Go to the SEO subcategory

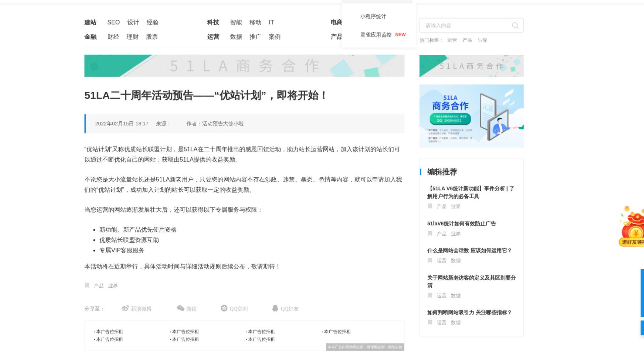pos(113,22)
